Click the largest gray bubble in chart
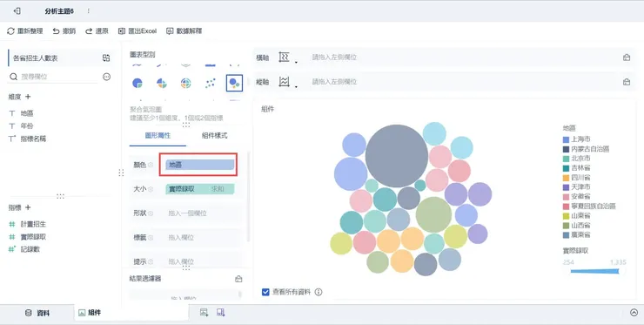The image size is (644, 325). point(396,156)
